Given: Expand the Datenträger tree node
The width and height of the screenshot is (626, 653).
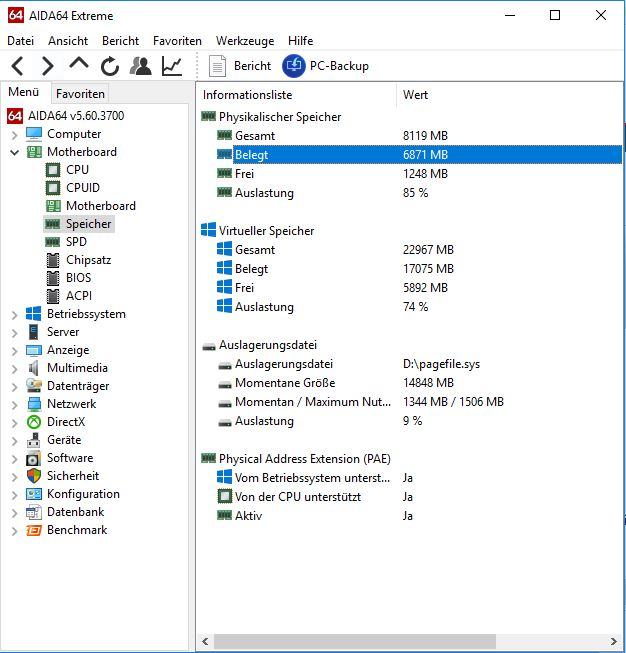Looking at the screenshot, I should coord(15,386).
